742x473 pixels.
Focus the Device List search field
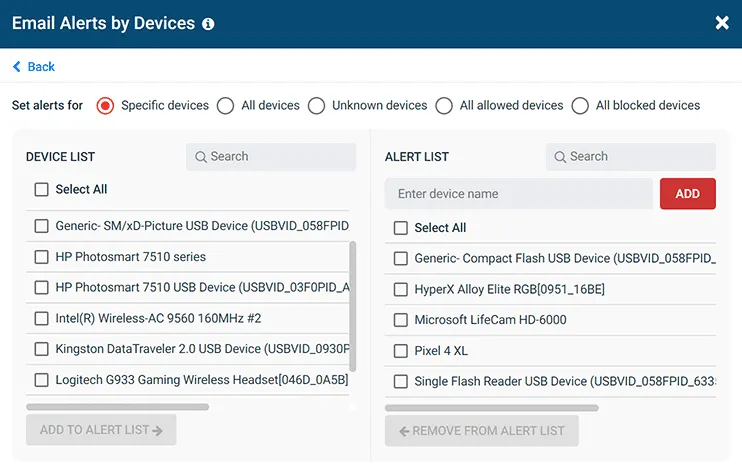click(x=271, y=157)
